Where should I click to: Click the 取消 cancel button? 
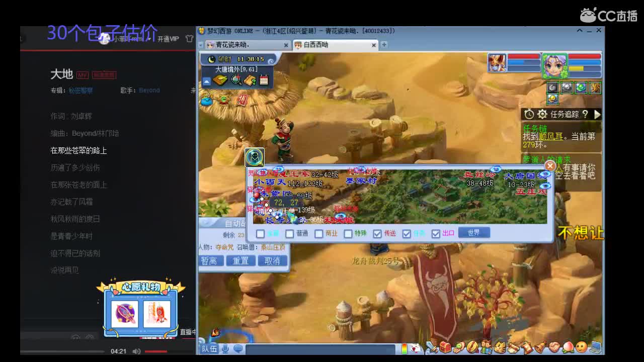point(272,261)
